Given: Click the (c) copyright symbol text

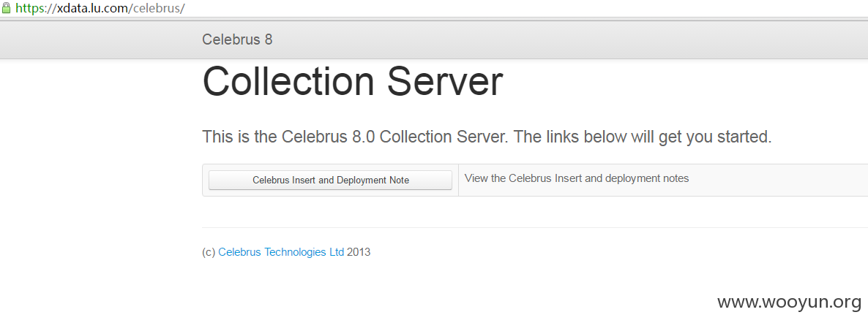Looking at the screenshot, I should click(209, 252).
